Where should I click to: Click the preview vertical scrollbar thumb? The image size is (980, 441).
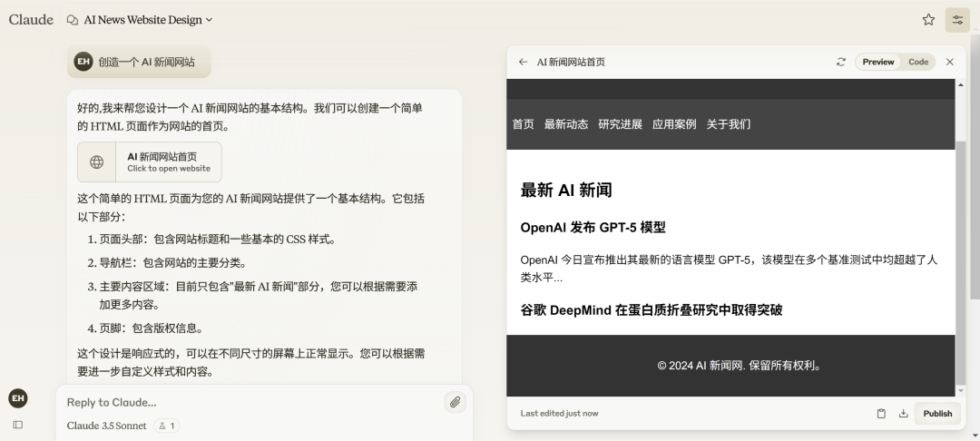tap(961, 262)
